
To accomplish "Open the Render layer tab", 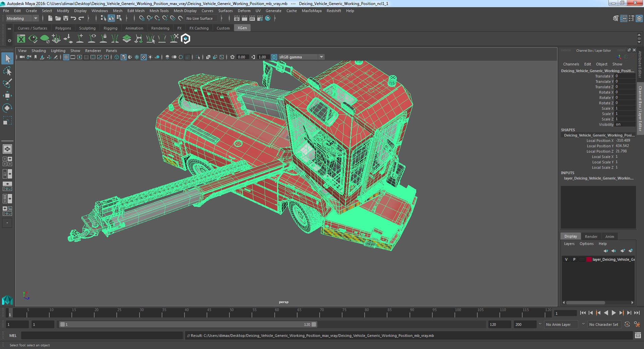I will click(x=591, y=237).
